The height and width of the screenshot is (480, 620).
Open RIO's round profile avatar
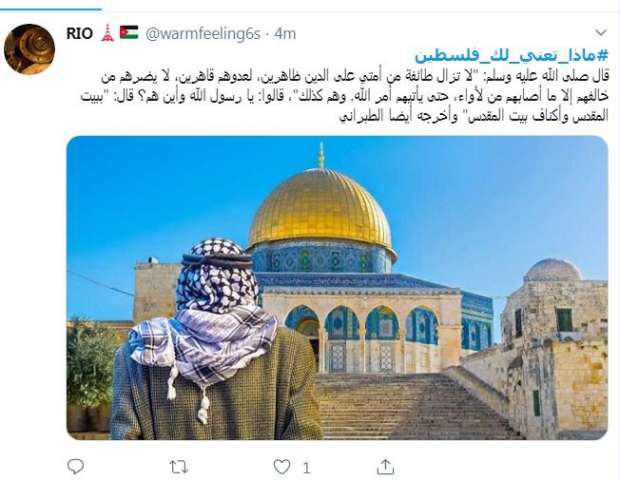(29, 49)
